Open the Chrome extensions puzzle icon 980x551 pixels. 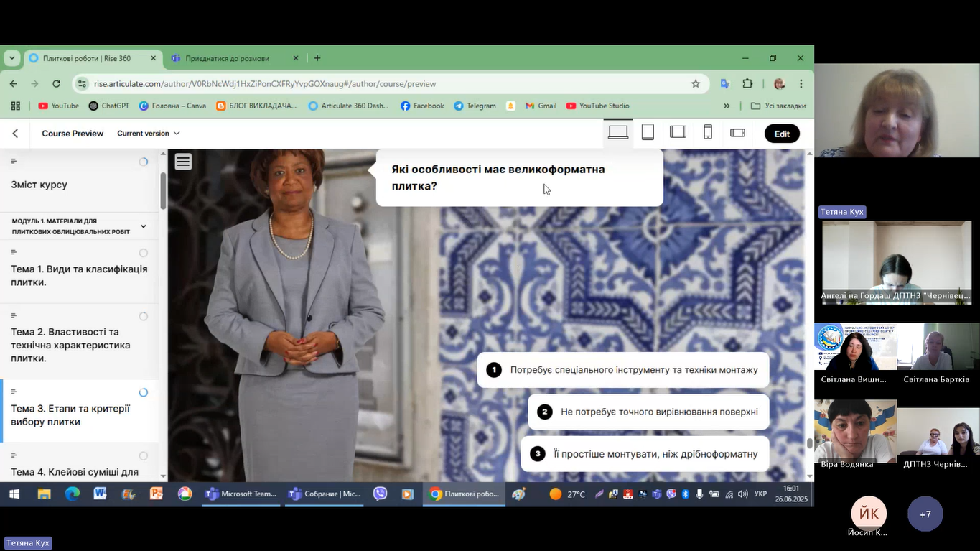(x=747, y=84)
